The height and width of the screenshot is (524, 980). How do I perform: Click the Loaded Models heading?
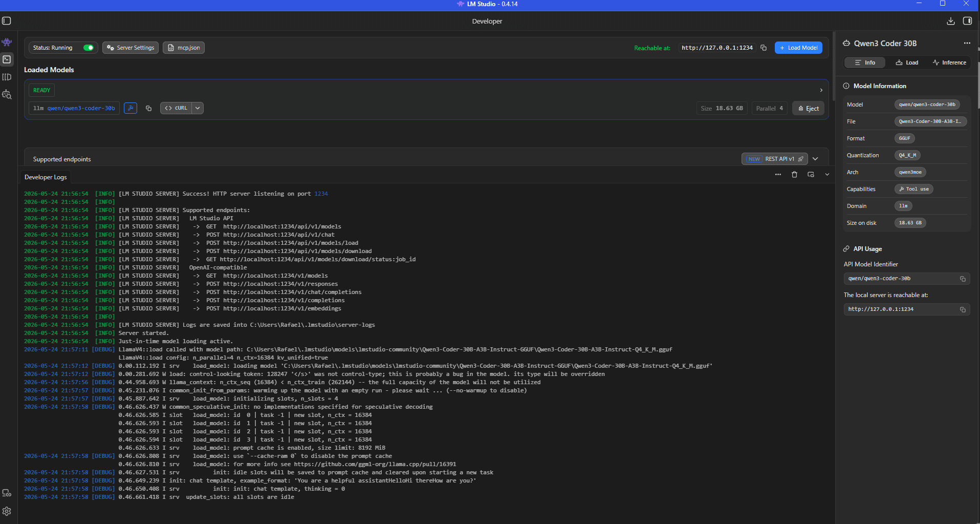tap(49, 70)
